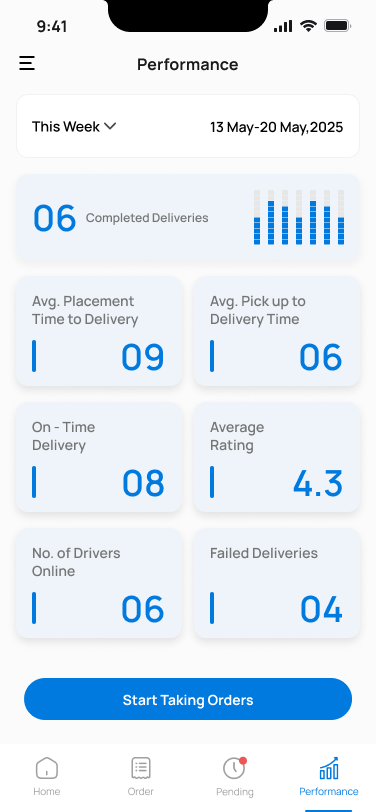This screenshot has width=376, height=812.
Task: Click the Wi-Fi status icon
Action: [x=308, y=26]
